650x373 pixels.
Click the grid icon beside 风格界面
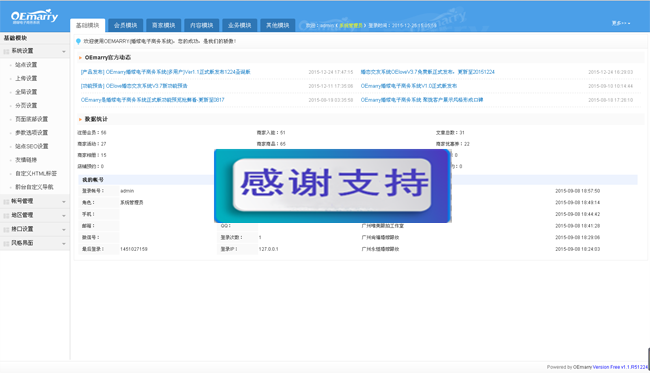click(6, 243)
